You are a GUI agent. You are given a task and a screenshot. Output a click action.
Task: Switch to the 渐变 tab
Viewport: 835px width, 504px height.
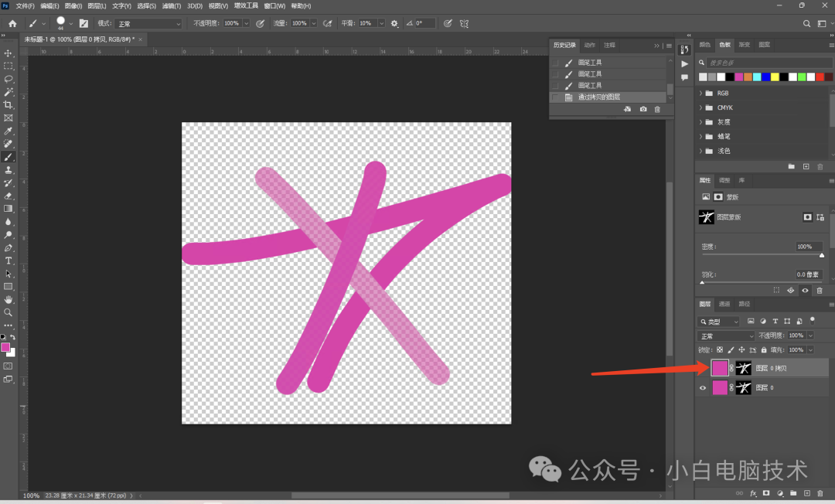(744, 45)
